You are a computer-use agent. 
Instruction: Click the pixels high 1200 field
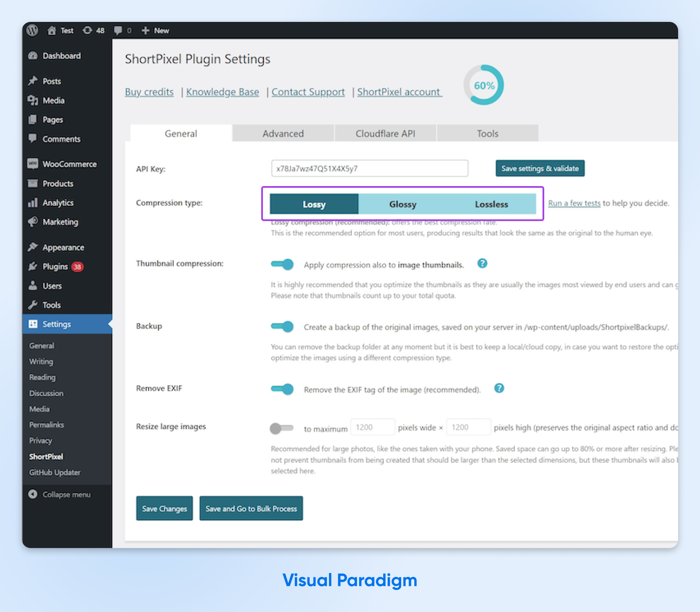(x=469, y=427)
